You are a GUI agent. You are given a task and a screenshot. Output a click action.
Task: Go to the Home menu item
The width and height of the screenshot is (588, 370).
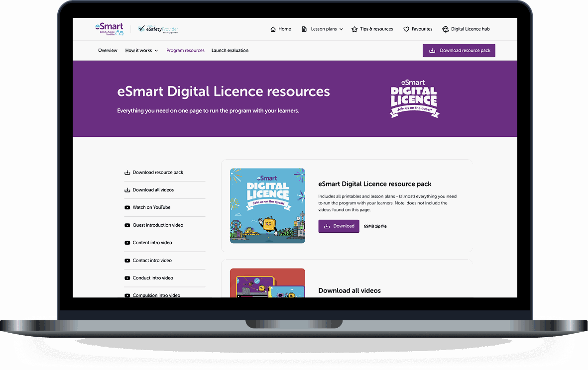(280, 29)
